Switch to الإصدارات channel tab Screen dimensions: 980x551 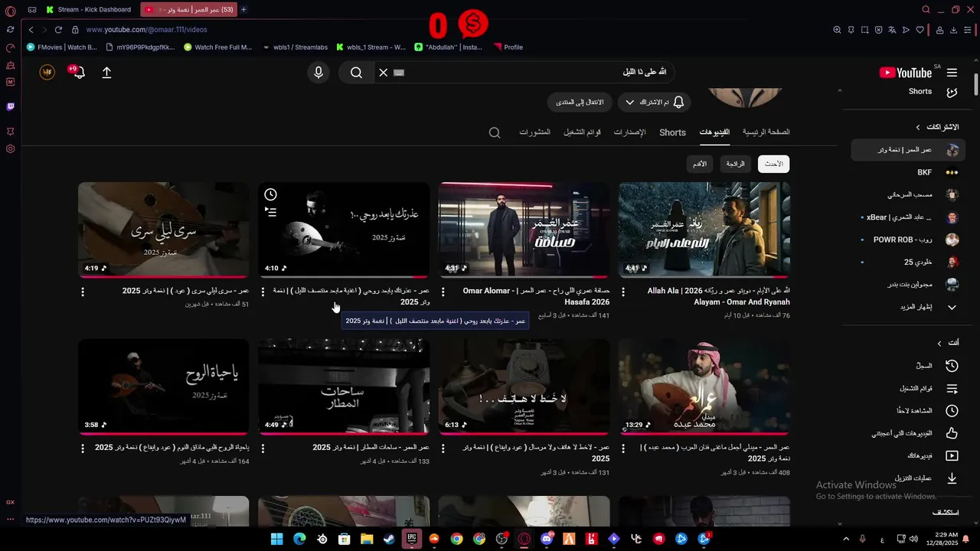point(629,132)
